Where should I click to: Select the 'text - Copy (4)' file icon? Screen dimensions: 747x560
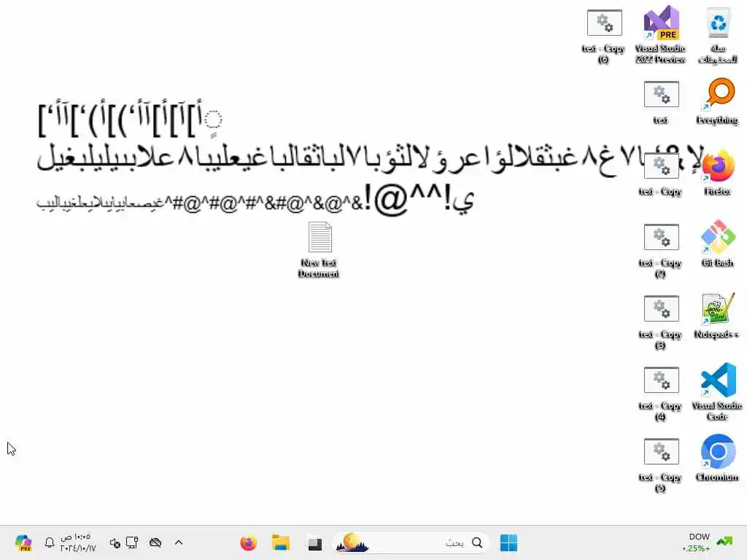click(661, 393)
